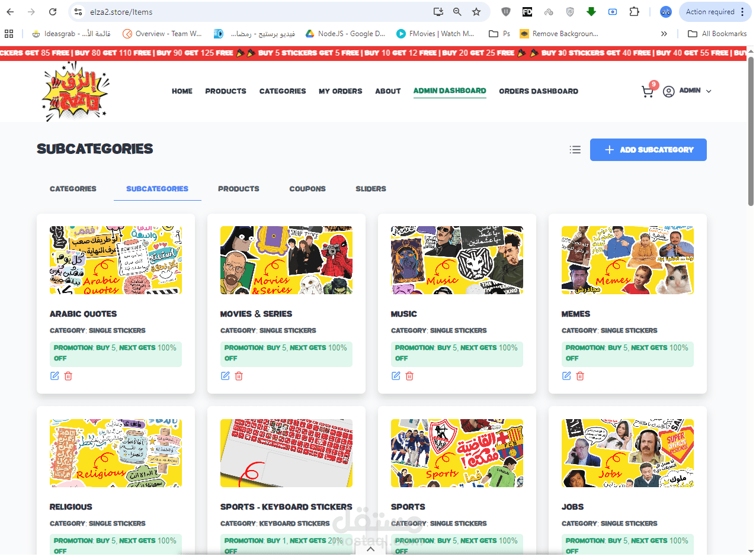
Task: Open the Jobs sticker thumbnail
Action: coord(627,453)
